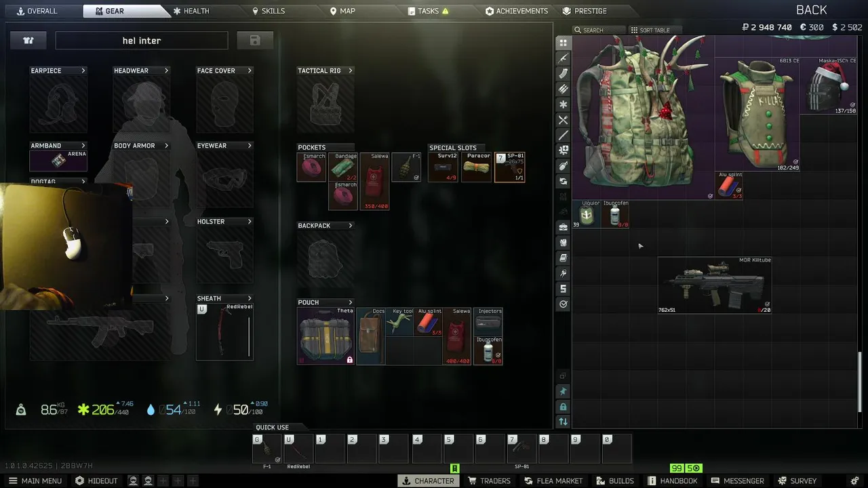Toggle the stash lock icon
This screenshot has width=868, height=488.
pos(563,407)
